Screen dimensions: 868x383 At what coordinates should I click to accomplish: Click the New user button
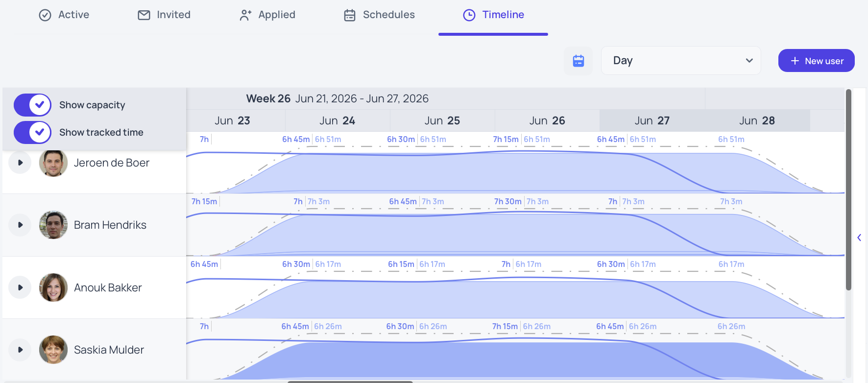[x=817, y=61]
